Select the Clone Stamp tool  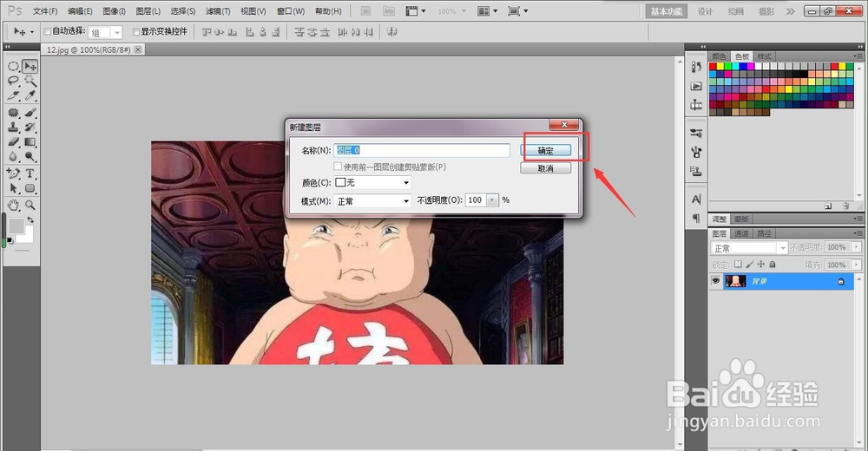[13, 127]
